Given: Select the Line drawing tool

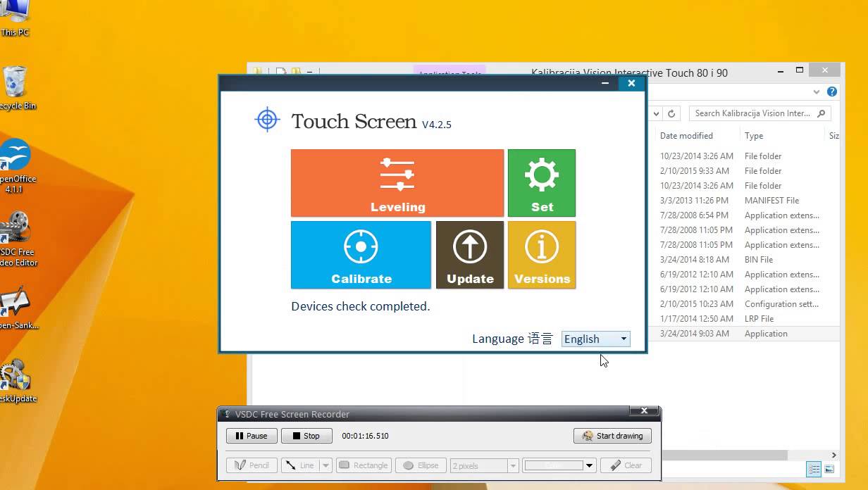Looking at the screenshot, I should pos(300,465).
